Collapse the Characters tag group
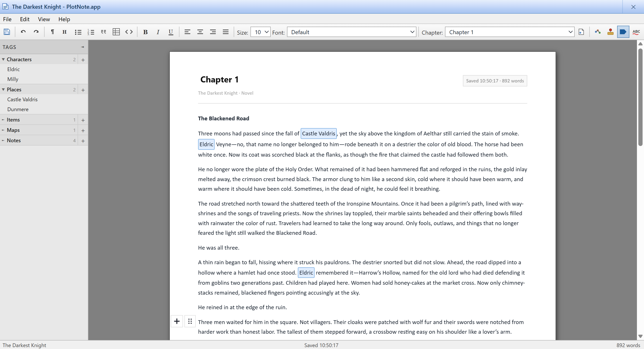644x349 pixels. 3,59
